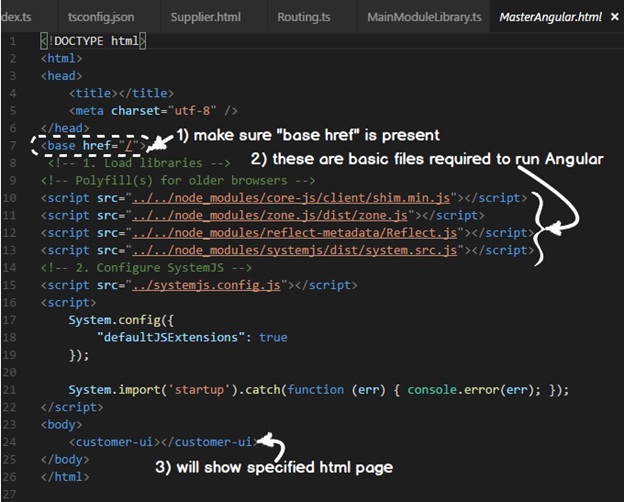Open the shim.min.js script src link
This screenshot has height=502, width=624.
[x=291, y=198]
